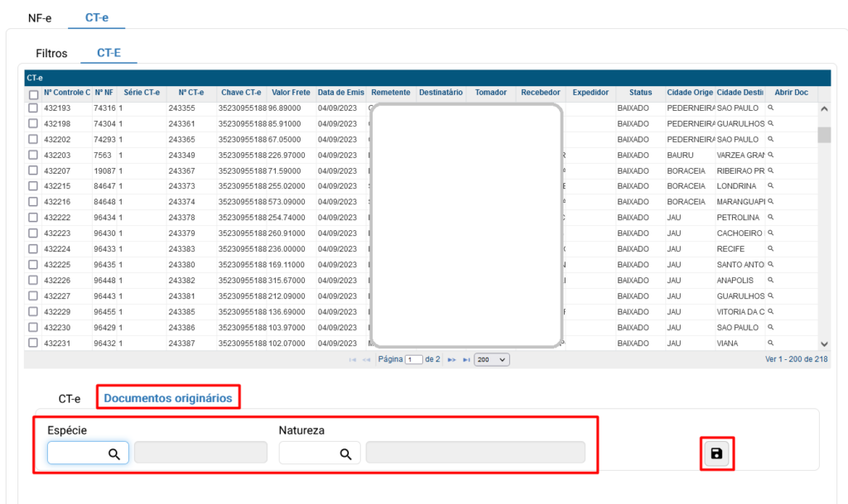848x504 pixels.
Task: Go to next page of CT-e grid
Action: (x=451, y=360)
